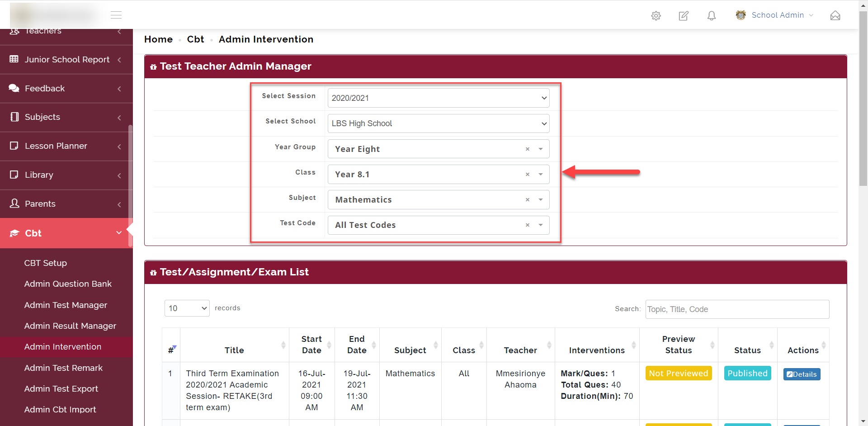
Task: Clear the Class Year 8.1 selection
Action: (527, 174)
